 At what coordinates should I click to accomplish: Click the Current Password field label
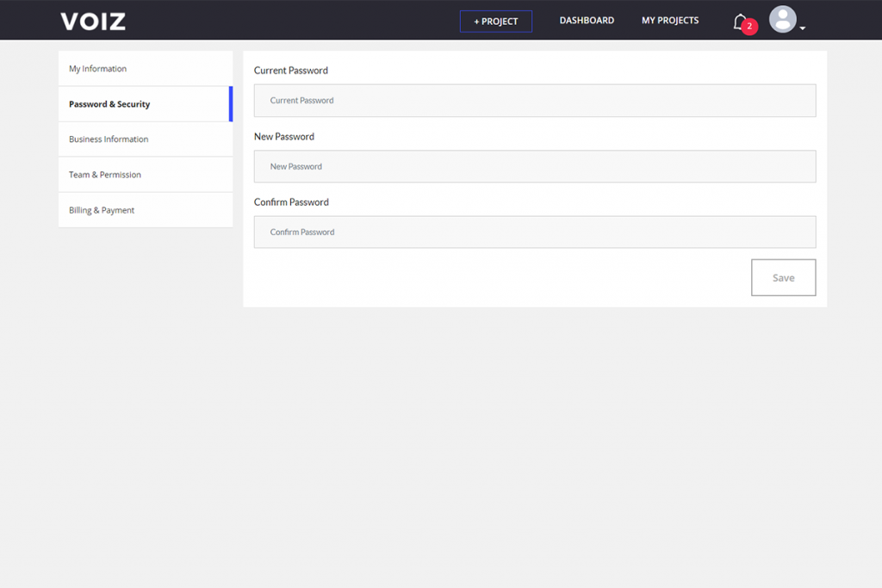click(291, 71)
